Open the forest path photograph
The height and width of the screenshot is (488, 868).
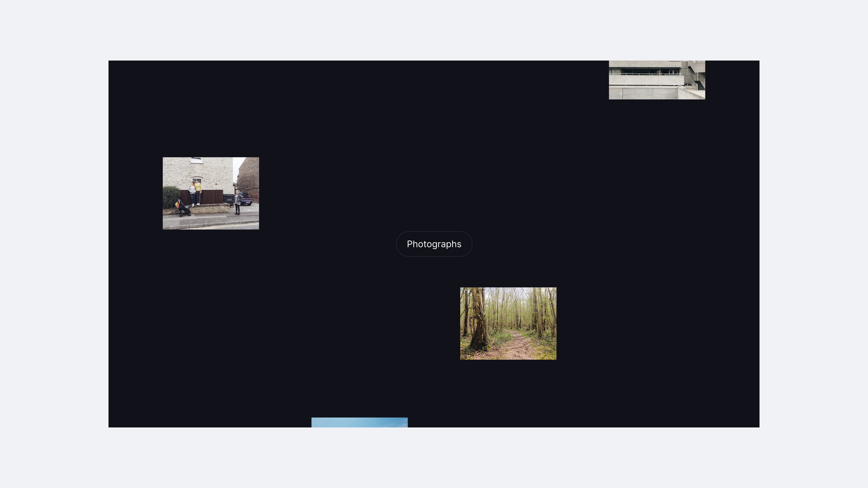click(508, 323)
